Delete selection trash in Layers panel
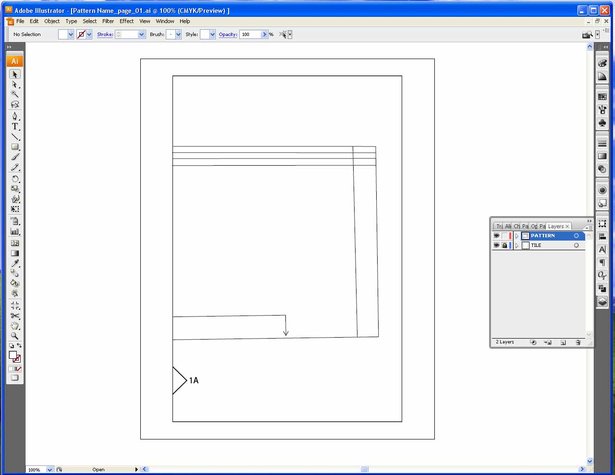 point(578,342)
